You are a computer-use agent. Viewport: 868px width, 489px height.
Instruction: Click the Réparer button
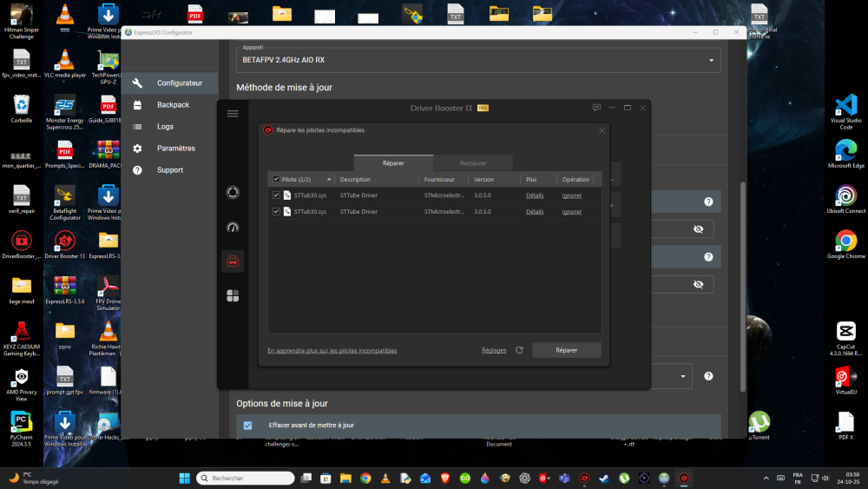coord(566,350)
